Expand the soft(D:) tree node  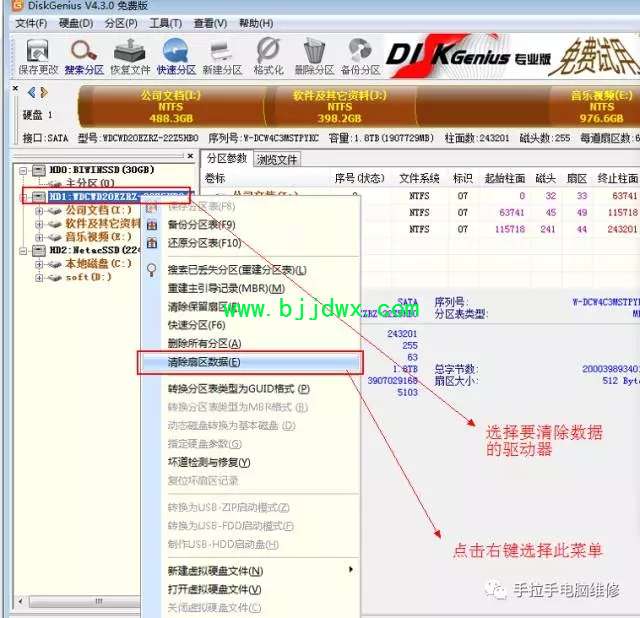click(39, 278)
